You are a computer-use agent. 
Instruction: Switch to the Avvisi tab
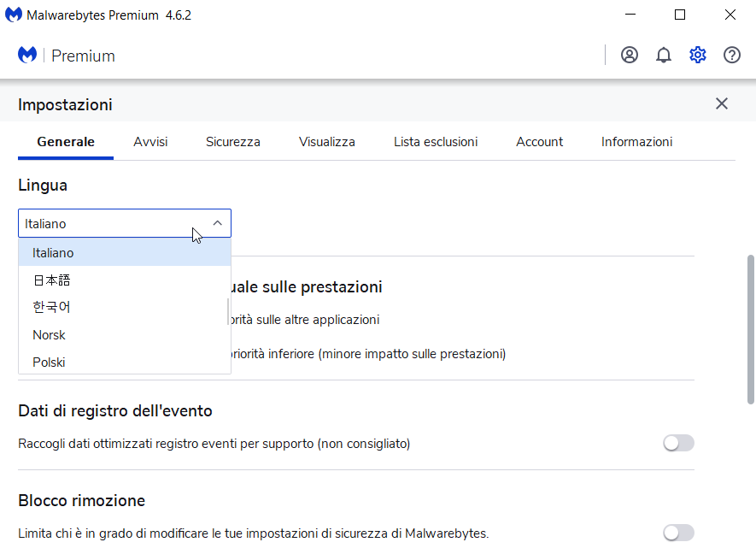click(150, 142)
